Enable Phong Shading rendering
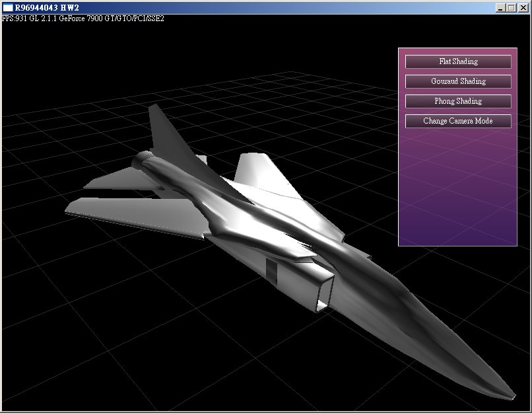 (458, 101)
